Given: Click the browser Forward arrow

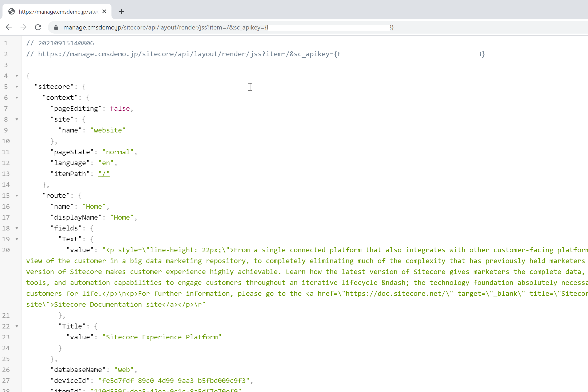Looking at the screenshot, I should [x=23, y=27].
